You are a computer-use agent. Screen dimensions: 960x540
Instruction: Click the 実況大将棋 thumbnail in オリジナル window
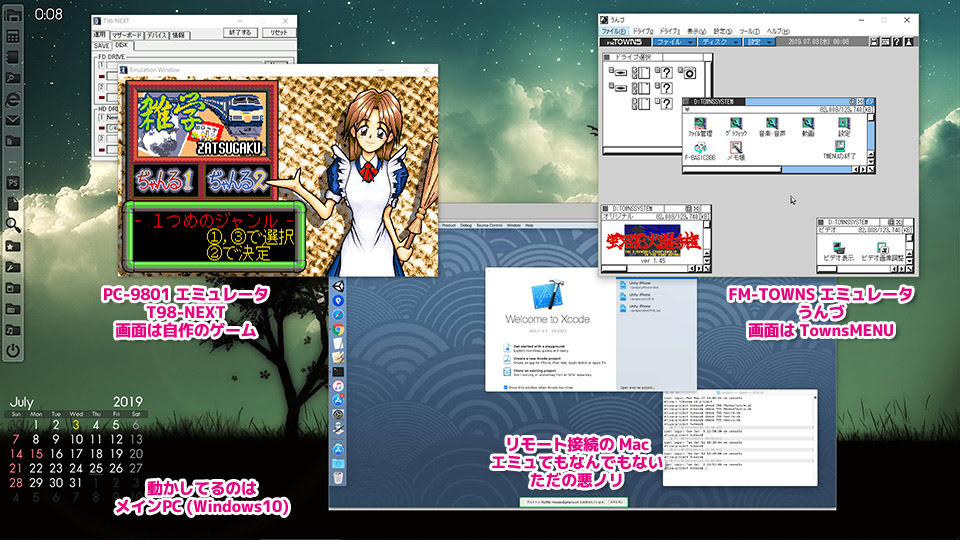(653, 241)
